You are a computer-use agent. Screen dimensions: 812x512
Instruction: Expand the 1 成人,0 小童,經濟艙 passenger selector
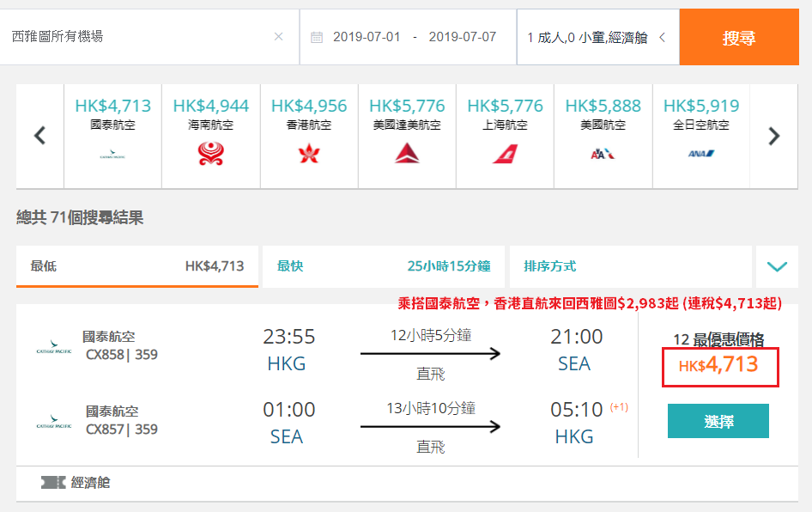[597, 37]
